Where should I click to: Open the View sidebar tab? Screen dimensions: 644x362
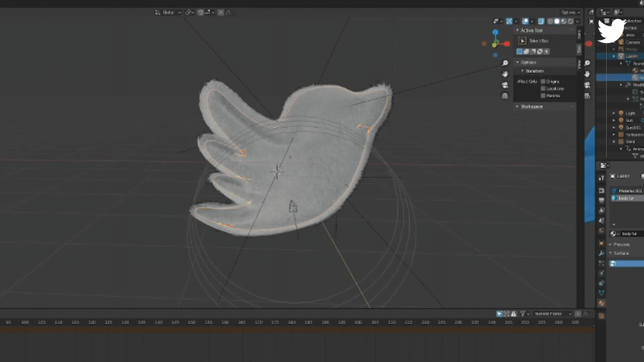(579, 64)
